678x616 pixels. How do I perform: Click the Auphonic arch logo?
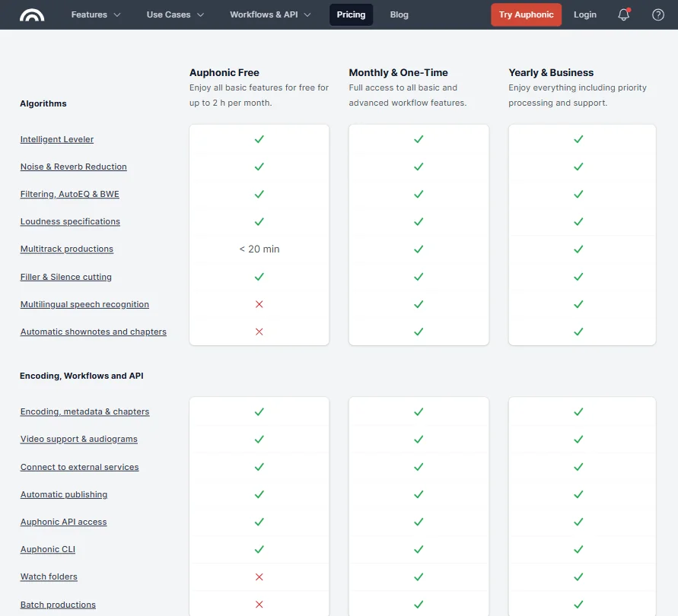coord(32,14)
